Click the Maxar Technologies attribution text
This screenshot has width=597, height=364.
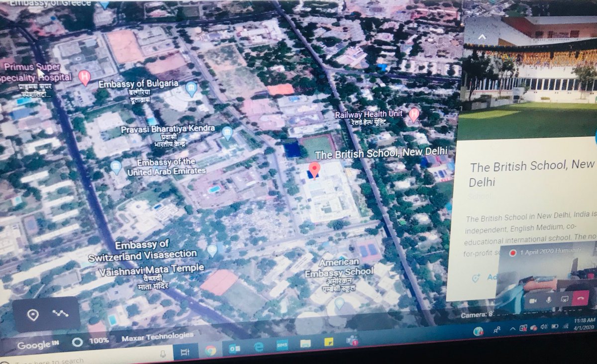click(157, 338)
